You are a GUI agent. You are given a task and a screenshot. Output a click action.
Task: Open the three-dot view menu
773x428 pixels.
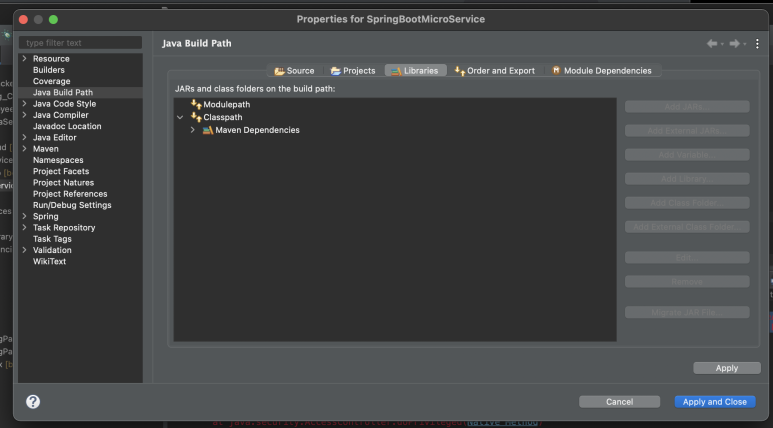757,43
